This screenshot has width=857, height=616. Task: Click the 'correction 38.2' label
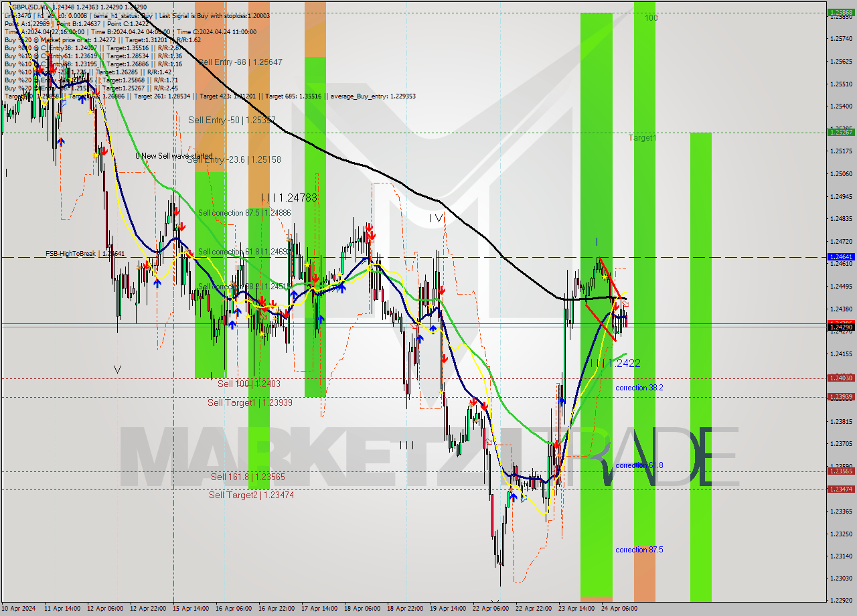pos(639,388)
